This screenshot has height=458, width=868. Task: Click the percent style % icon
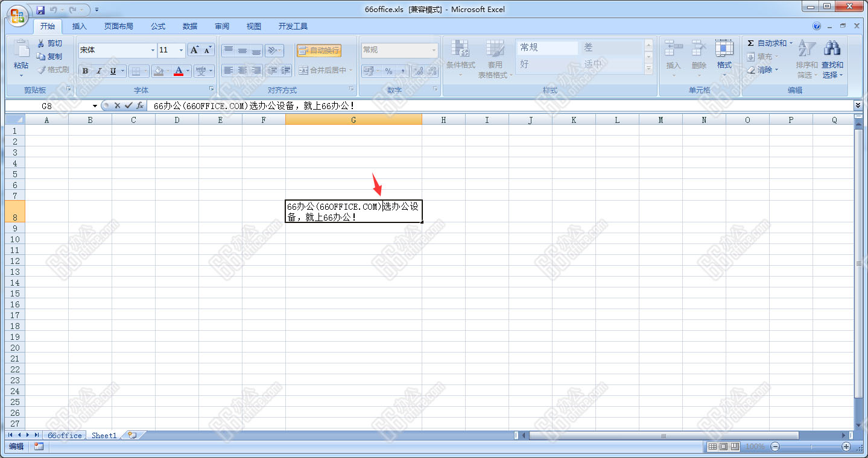pos(388,71)
